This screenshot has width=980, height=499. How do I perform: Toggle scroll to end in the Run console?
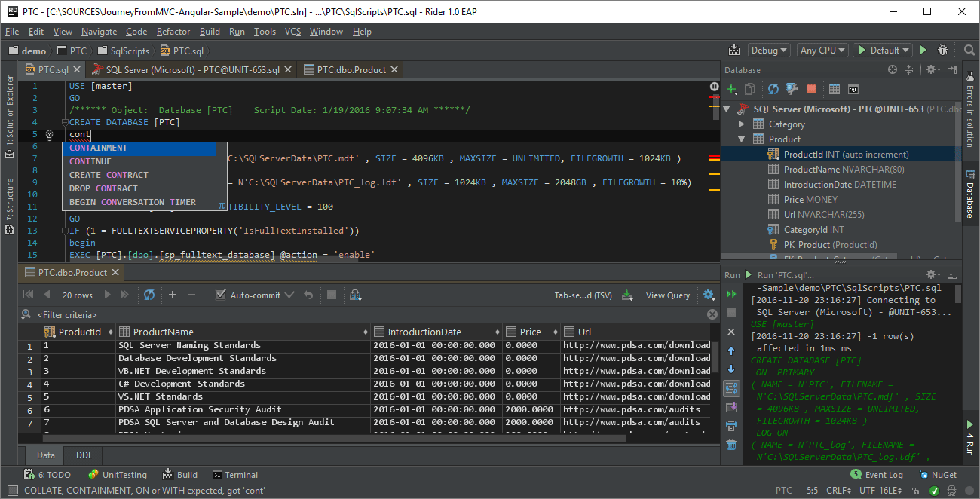coord(731,407)
